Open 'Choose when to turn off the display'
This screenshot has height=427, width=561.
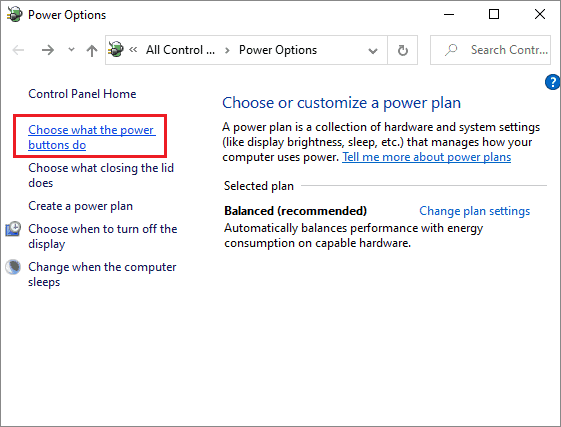point(103,236)
